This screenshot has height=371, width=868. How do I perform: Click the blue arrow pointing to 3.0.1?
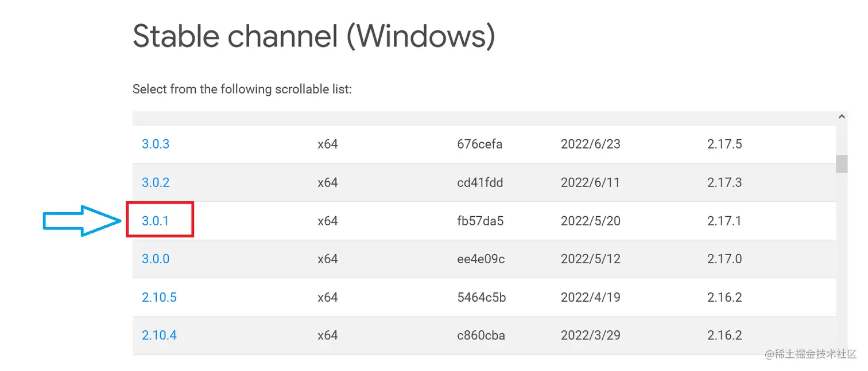(x=82, y=220)
